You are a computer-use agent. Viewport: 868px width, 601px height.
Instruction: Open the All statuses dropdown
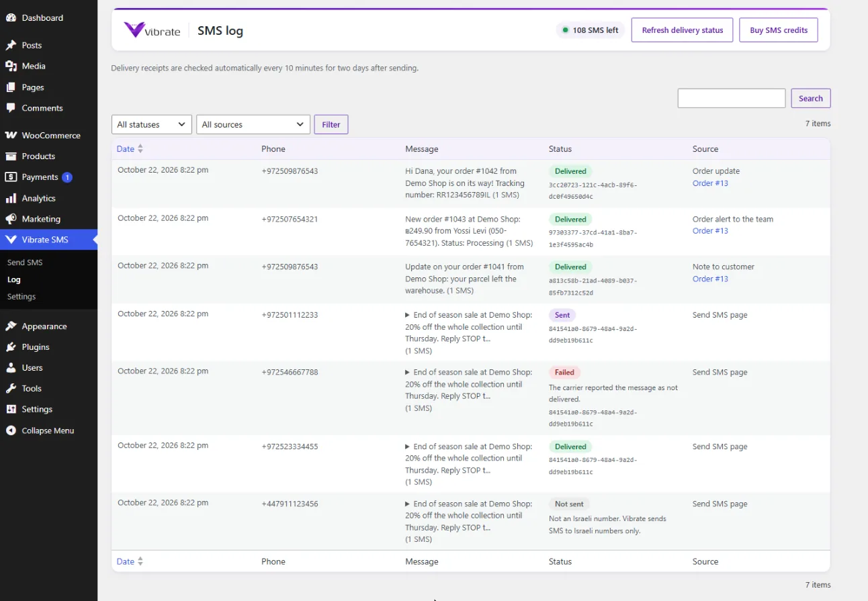tap(152, 125)
